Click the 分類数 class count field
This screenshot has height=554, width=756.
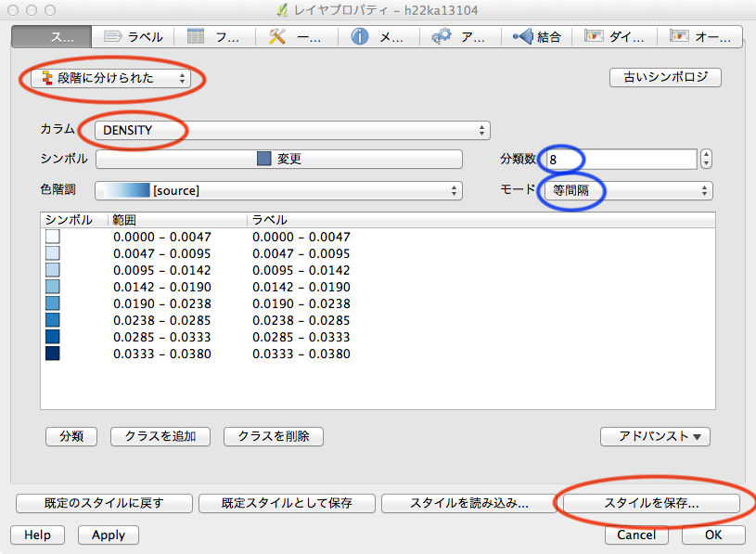(x=620, y=159)
